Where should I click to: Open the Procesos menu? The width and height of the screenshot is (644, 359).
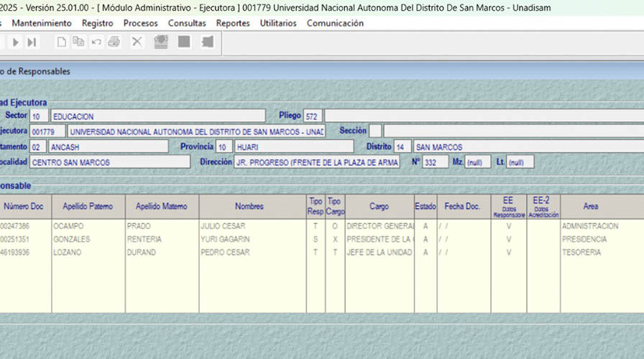(x=140, y=24)
